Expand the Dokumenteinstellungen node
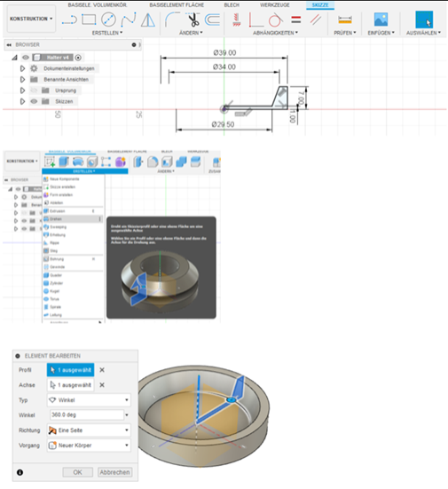 pyautogui.click(x=22, y=68)
